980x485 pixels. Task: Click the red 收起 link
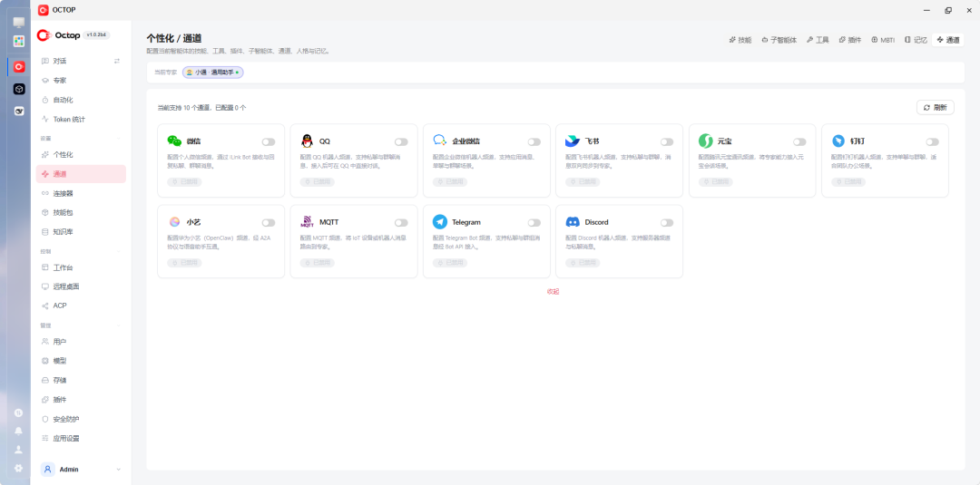click(x=553, y=292)
